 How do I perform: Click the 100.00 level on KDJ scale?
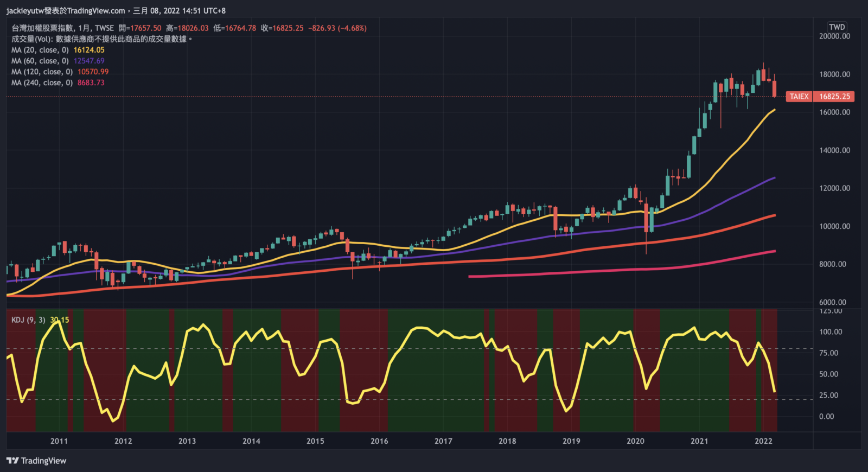(x=830, y=331)
